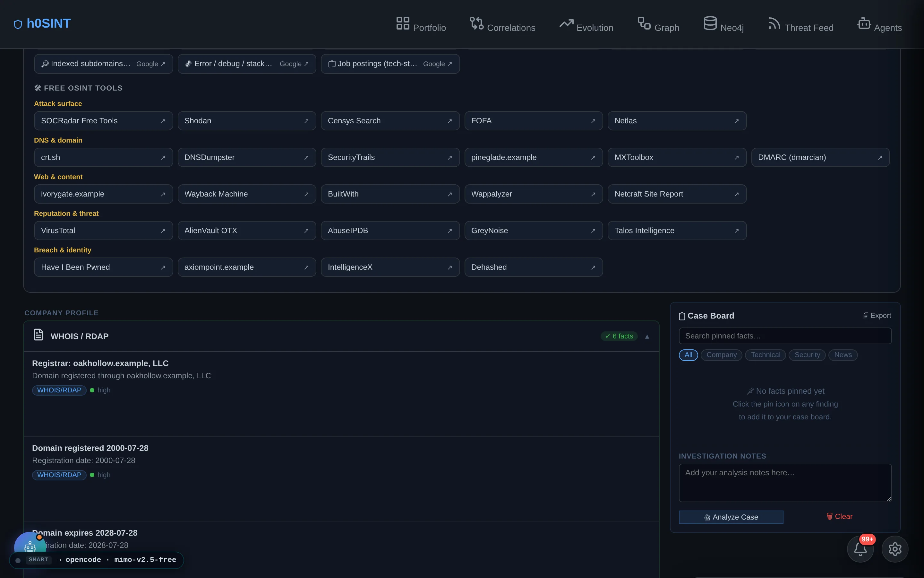Click WHOIS/RDAP tag under Registrar fact

[59, 390]
